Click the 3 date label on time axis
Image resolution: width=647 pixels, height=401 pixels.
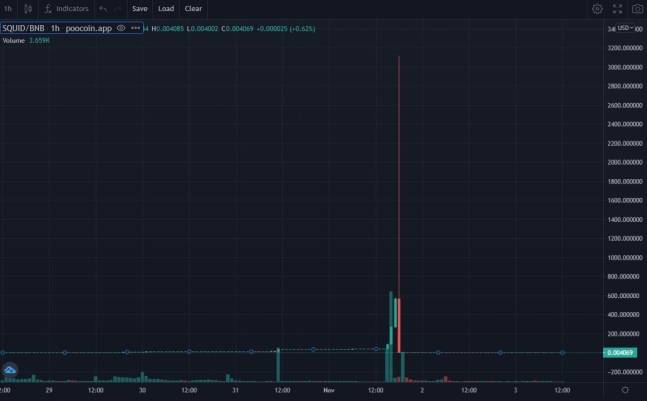pos(515,390)
